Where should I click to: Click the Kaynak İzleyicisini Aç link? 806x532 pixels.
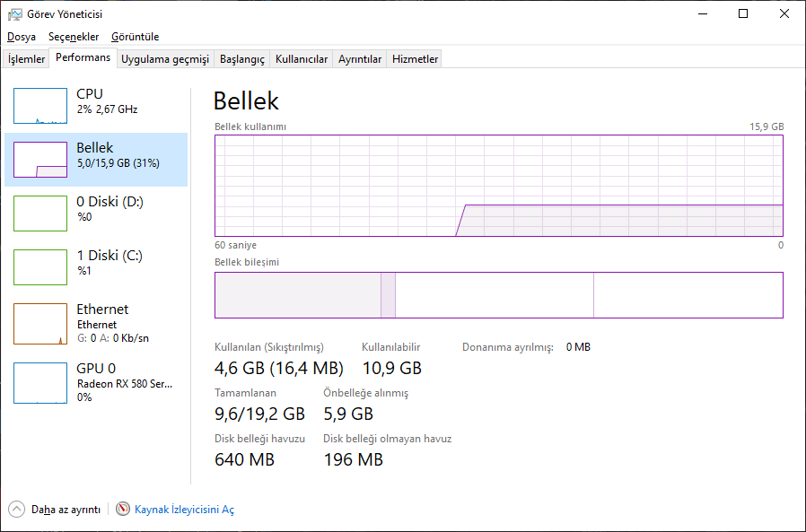click(x=184, y=510)
